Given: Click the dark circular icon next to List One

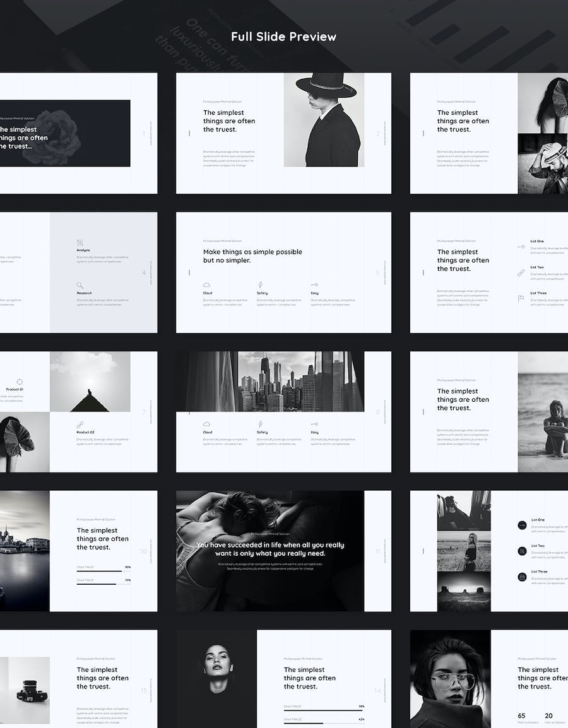Looking at the screenshot, I should pos(522,525).
